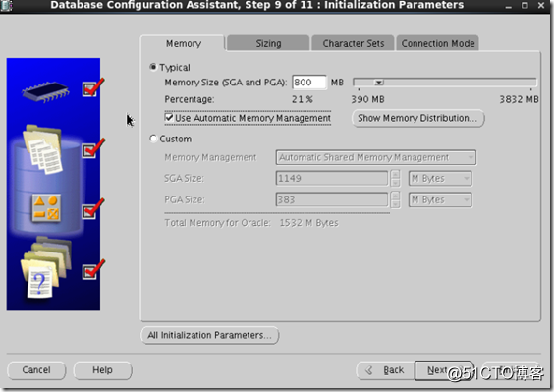Open the Connection Mode tab
The width and height of the screenshot is (554, 392).
point(438,43)
